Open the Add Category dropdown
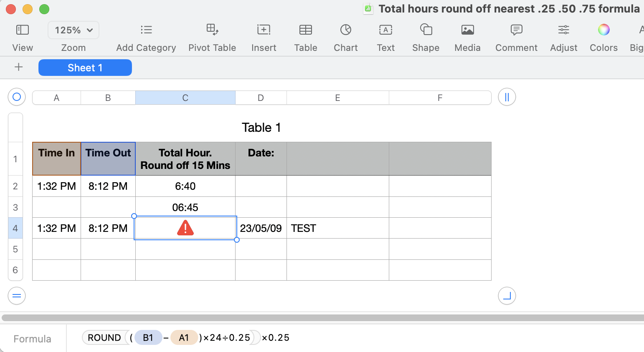This screenshot has height=352, width=644. coord(146,35)
